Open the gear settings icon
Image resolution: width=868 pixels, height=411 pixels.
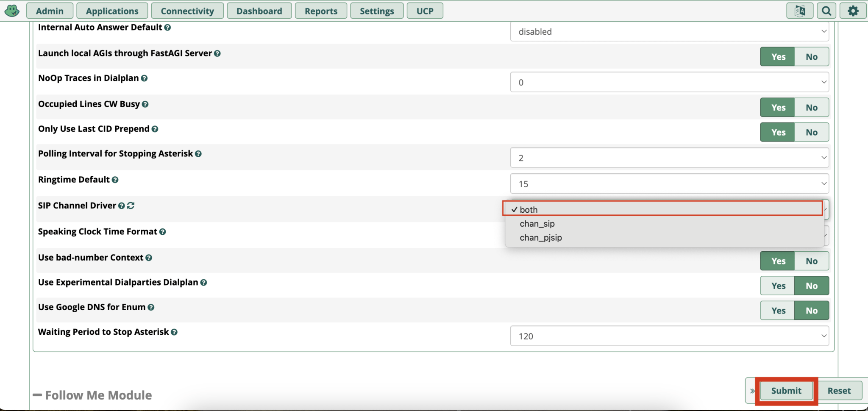point(853,11)
